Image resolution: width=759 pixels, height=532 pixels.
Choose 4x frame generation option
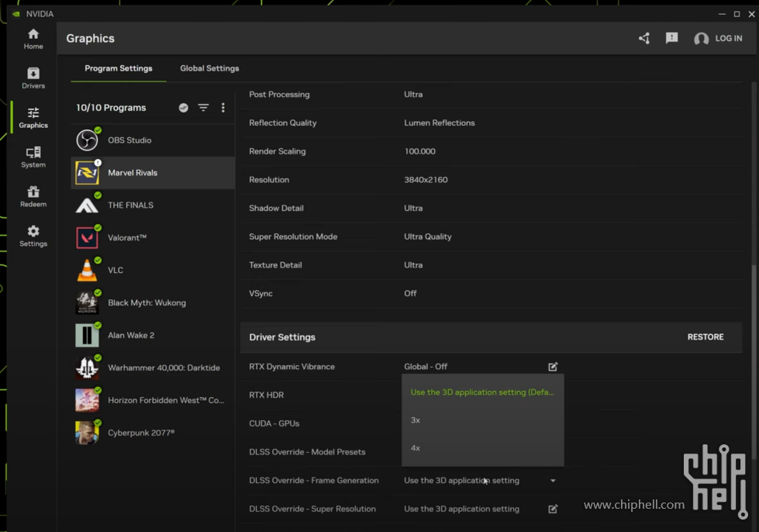point(482,448)
